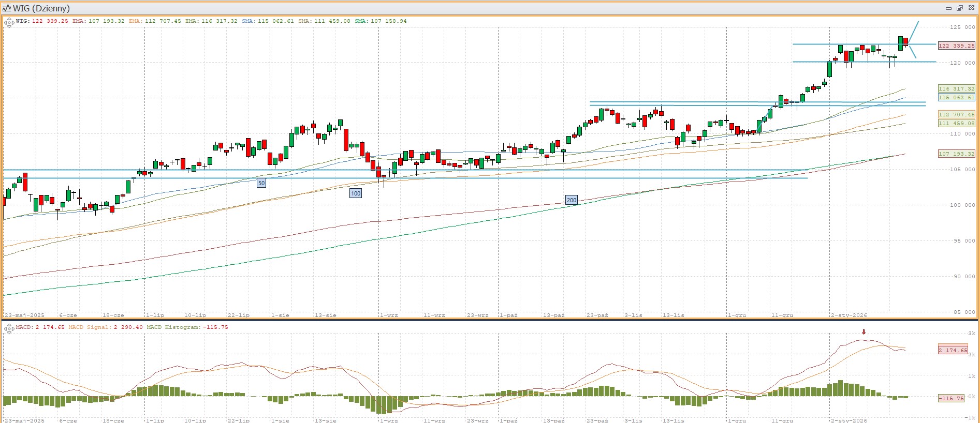The height and width of the screenshot is (423, 980).
Task: Click the histogram value tag -115.75
Action: click(952, 398)
